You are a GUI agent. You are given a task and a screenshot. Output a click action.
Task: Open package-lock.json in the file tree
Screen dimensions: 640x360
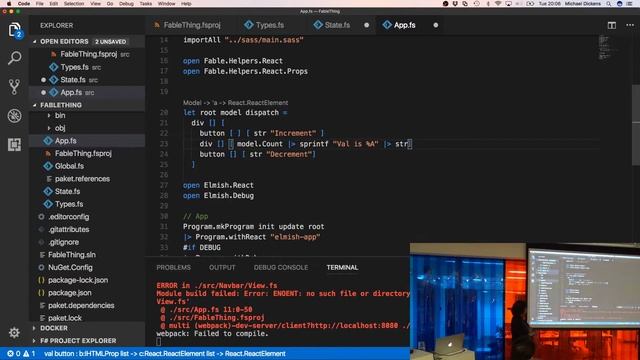click(x=78, y=280)
